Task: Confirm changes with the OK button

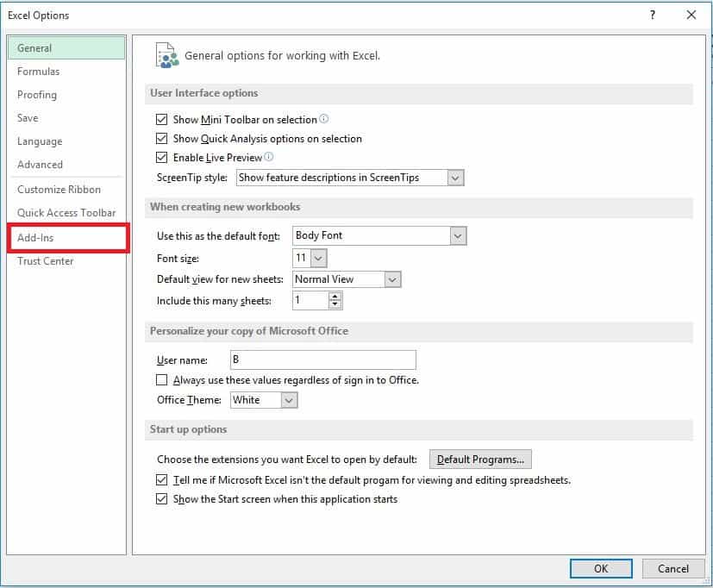Action: (x=601, y=569)
